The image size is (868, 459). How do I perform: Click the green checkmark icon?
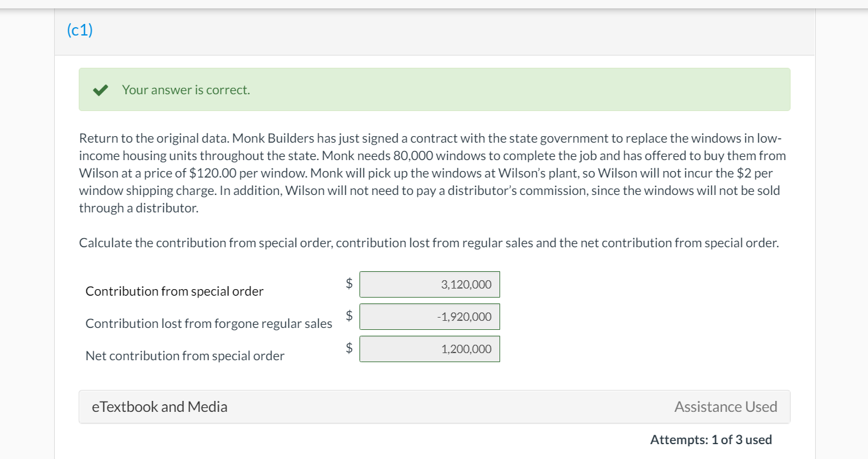[x=100, y=90]
